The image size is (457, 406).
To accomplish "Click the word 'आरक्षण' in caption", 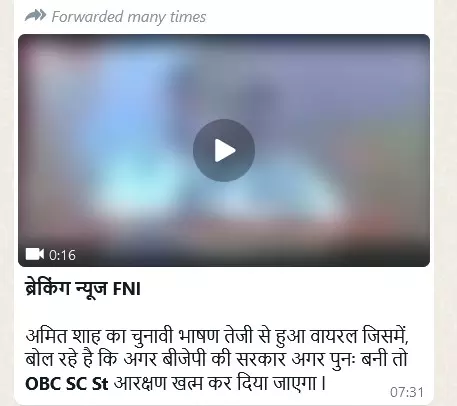I will click(x=139, y=383).
